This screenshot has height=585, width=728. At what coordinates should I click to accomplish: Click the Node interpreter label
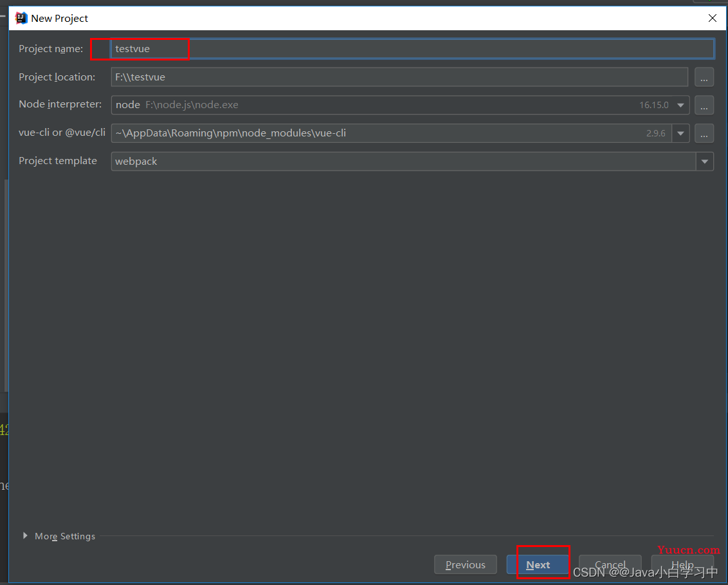(60, 104)
